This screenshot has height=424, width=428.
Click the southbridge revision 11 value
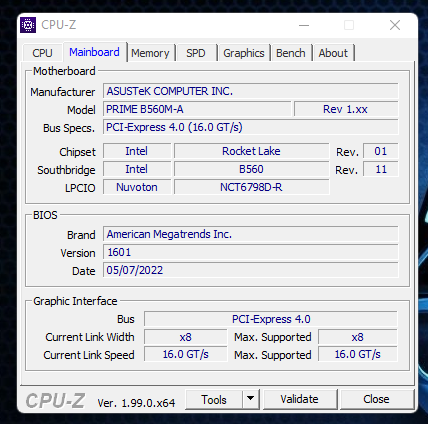point(380,169)
